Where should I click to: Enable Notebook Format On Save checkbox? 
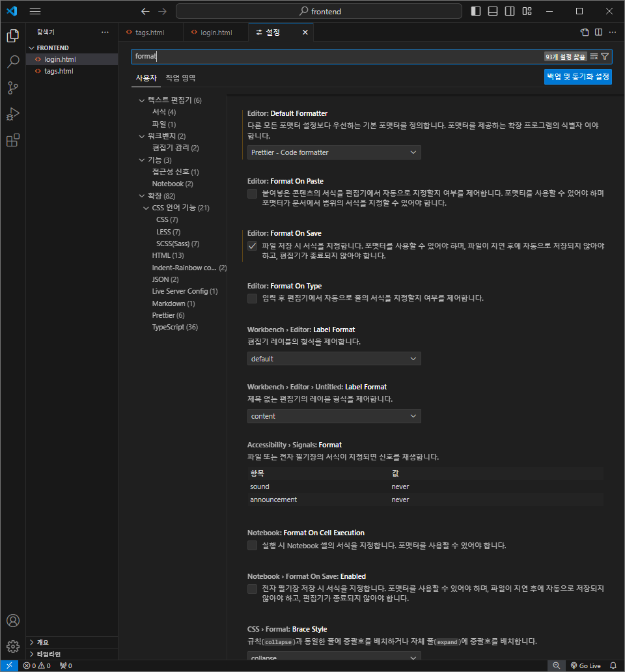pos(253,589)
